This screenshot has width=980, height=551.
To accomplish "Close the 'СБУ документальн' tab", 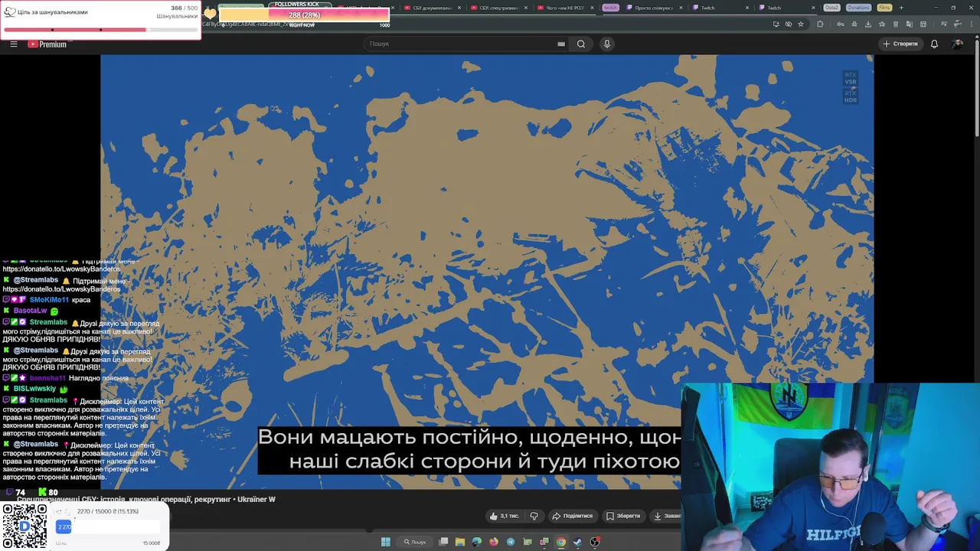I will click(459, 8).
